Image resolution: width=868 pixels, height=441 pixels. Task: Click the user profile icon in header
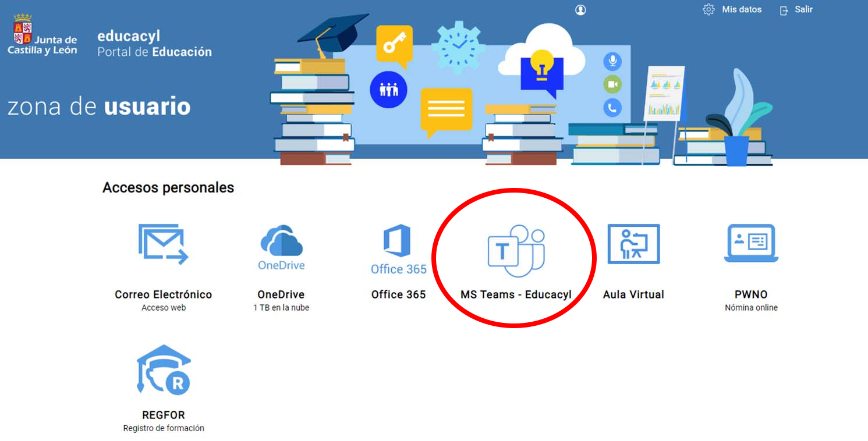click(580, 10)
